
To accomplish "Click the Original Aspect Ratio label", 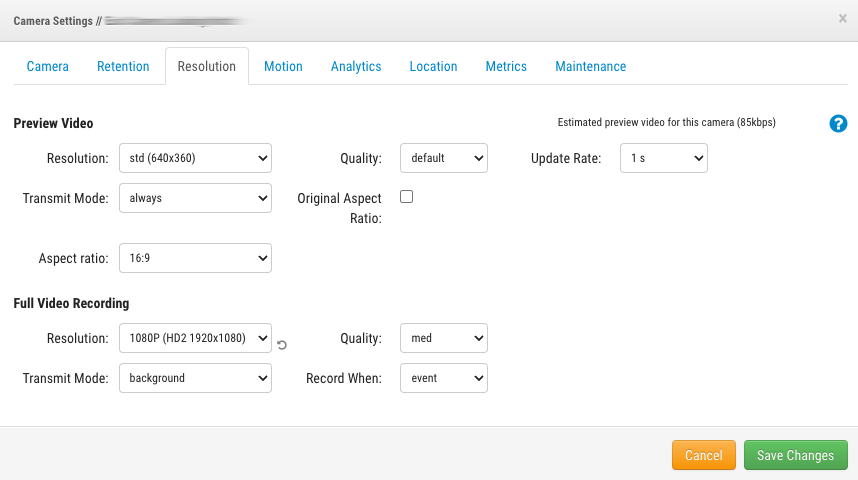I will pyautogui.click(x=339, y=208).
